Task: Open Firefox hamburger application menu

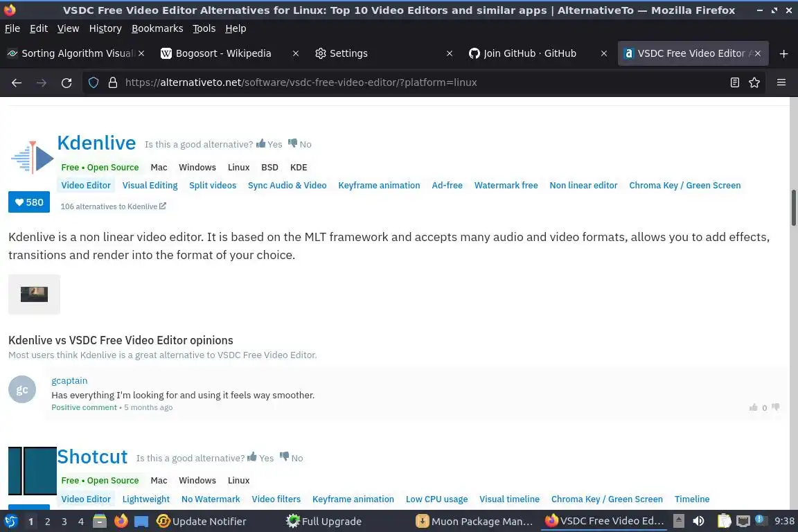Action: click(x=781, y=82)
